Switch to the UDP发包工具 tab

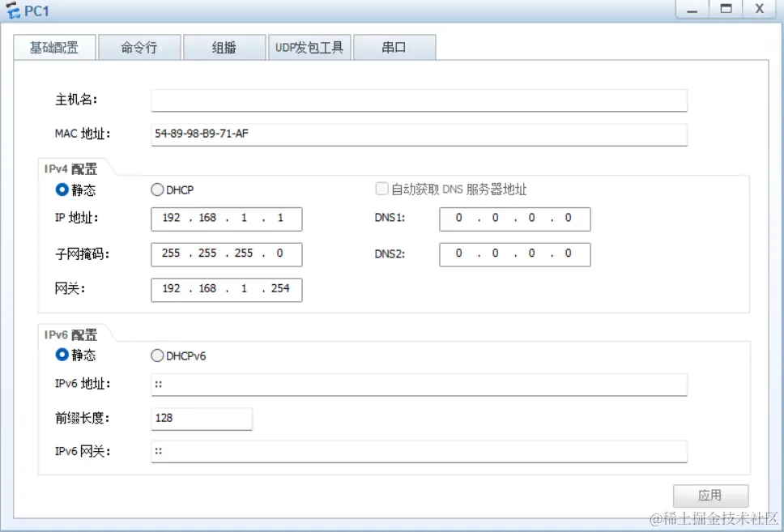[309, 47]
